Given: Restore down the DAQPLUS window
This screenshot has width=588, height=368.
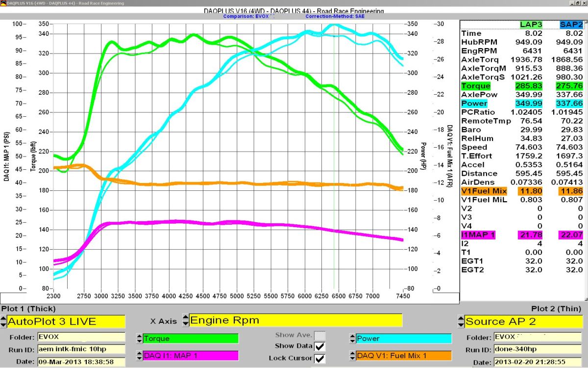Looking at the screenshot, I should point(577,3).
